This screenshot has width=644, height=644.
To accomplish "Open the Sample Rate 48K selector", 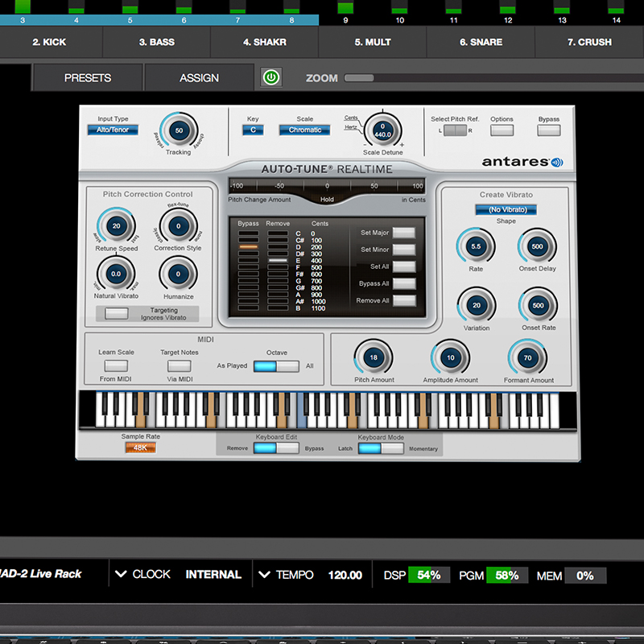I will [x=140, y=448].
